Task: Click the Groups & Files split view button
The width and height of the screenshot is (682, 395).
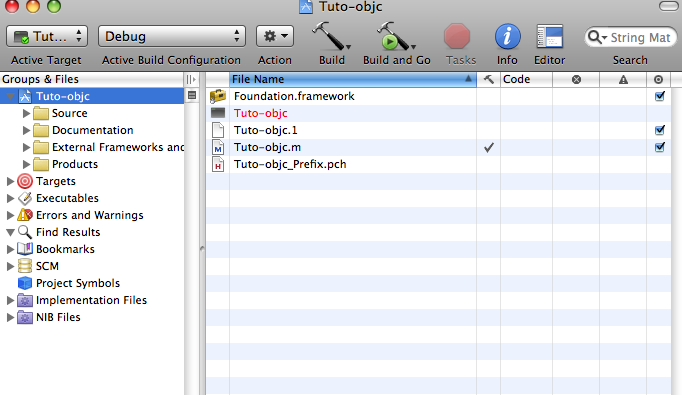Action: pyautogui.click(x=191, y=80)
